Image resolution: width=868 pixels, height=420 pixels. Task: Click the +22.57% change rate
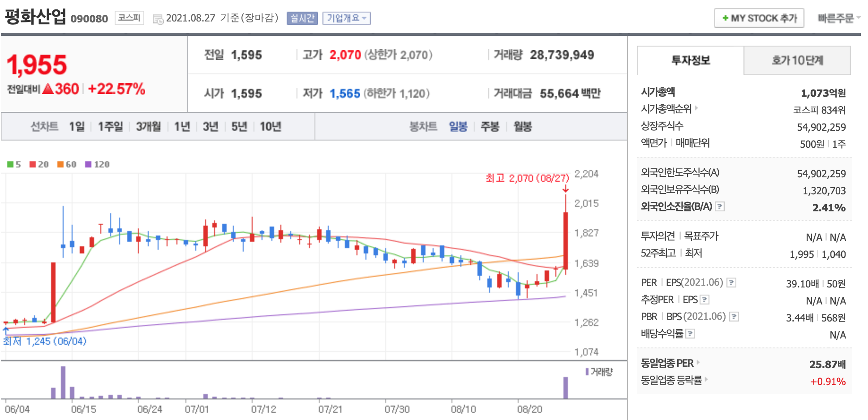[x=116, y=89]
